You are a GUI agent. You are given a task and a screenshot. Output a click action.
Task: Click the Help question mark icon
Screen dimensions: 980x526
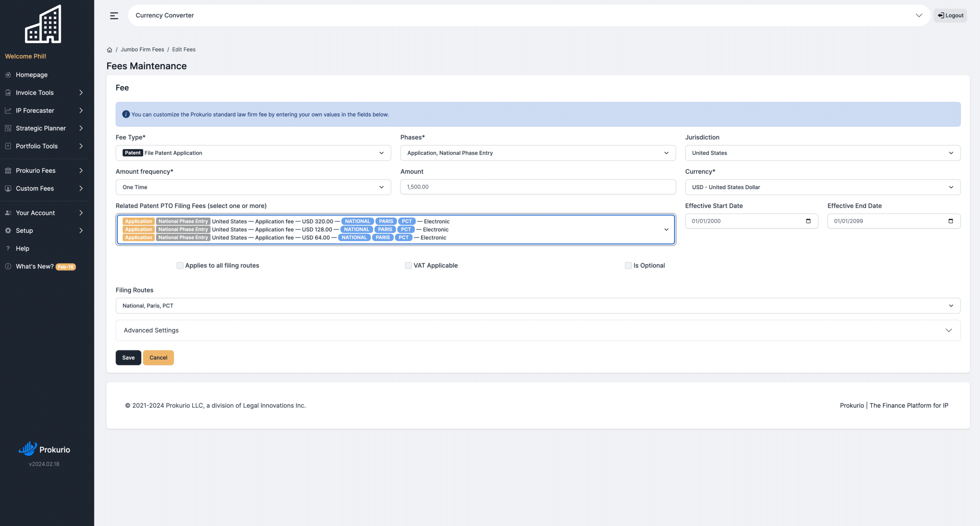[x=8, y=249]
